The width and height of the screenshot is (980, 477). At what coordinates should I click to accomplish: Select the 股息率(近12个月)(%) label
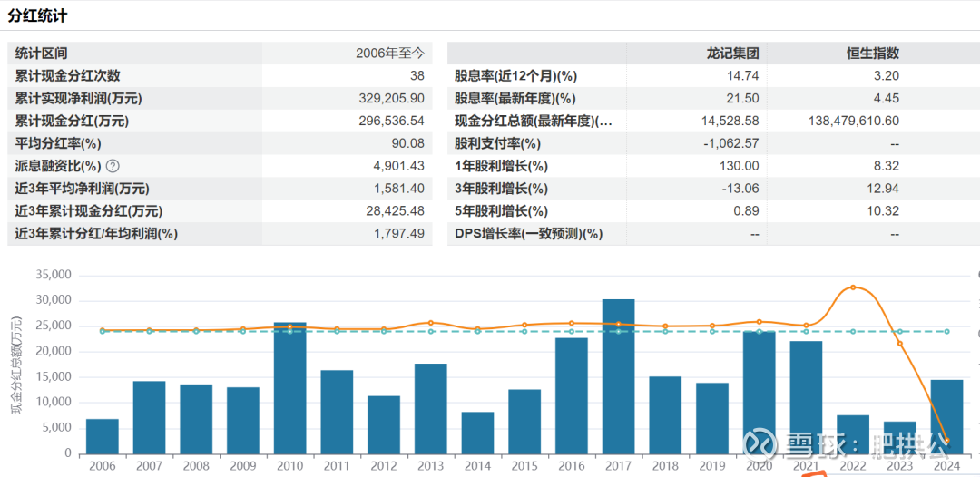(515, 75)
